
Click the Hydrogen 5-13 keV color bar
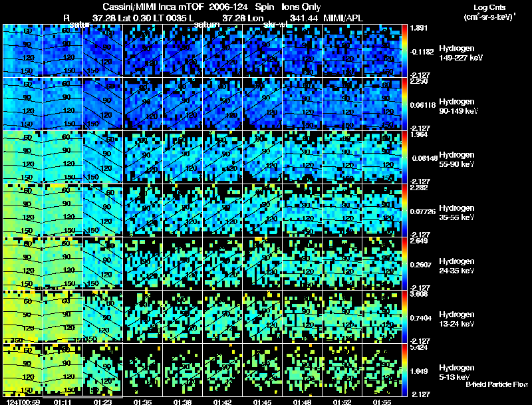tap(404, 370)
